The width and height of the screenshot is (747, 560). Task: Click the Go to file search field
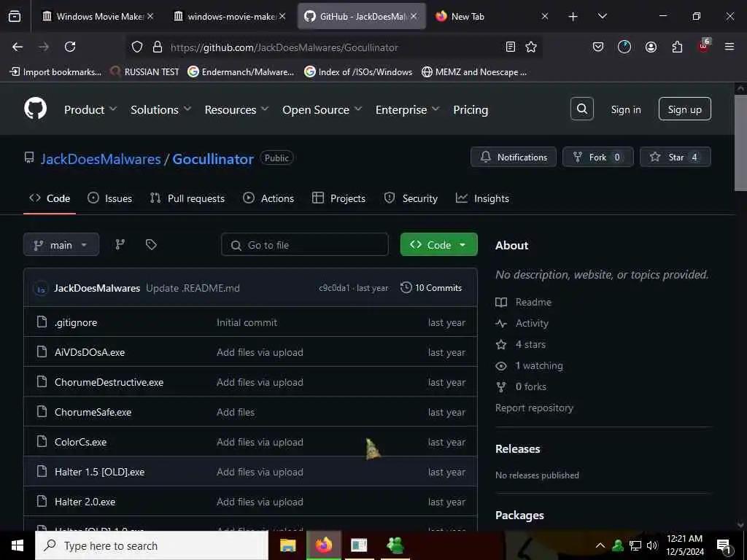point(305,245)
